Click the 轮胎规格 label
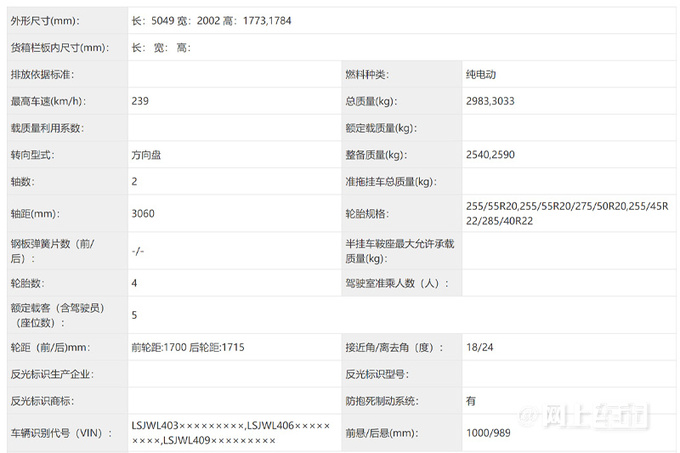Image resolution: width=680 pixels, height=453 pixels. [x=367, y=214]
